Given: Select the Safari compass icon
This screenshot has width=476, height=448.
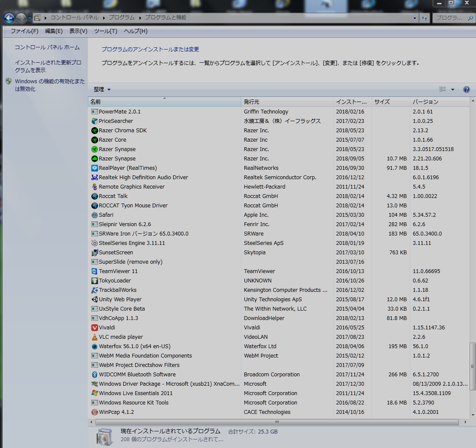Looking at the screenshot, I should coord(95,215).
